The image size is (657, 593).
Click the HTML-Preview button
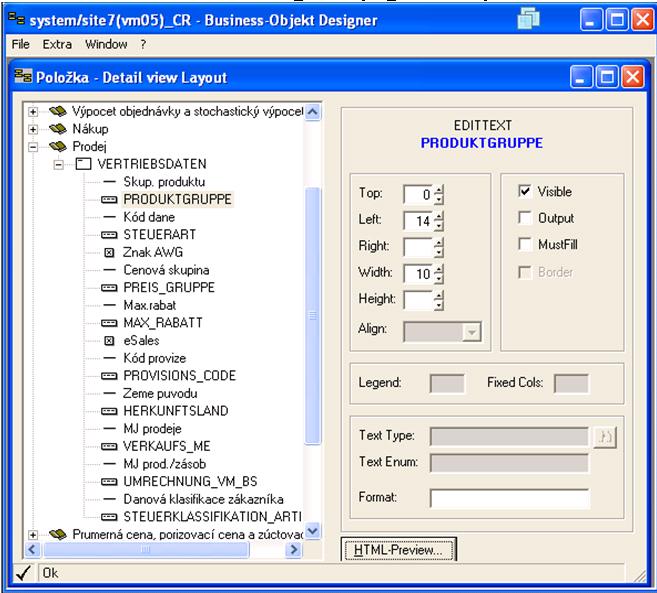coord(398,549)
